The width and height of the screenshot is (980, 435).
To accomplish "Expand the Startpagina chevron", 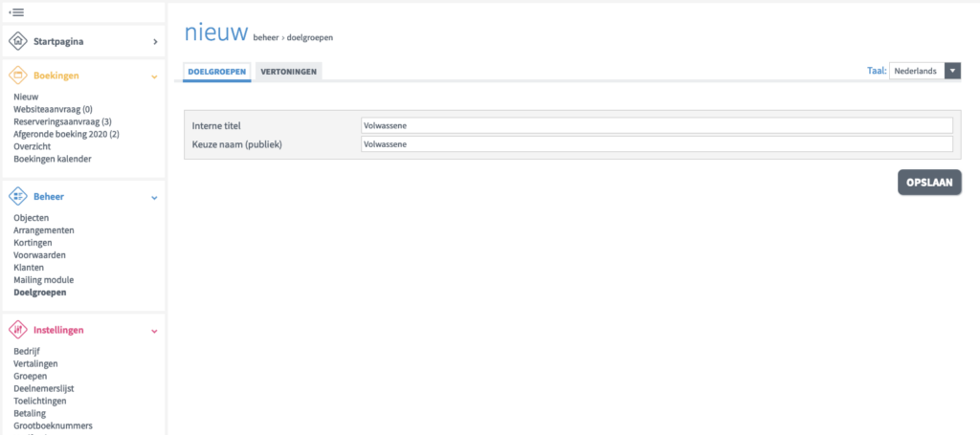I will 155,42.
